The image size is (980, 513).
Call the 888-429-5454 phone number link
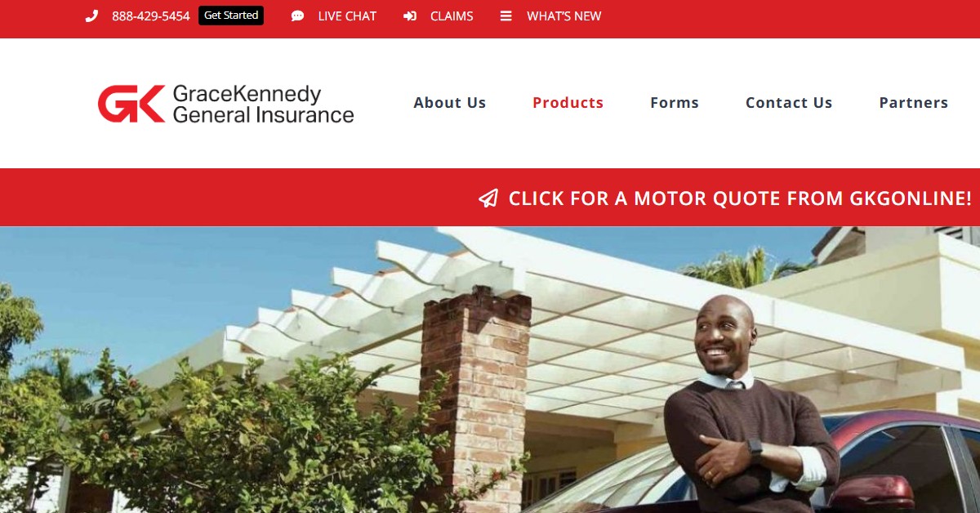coord(151,16)
